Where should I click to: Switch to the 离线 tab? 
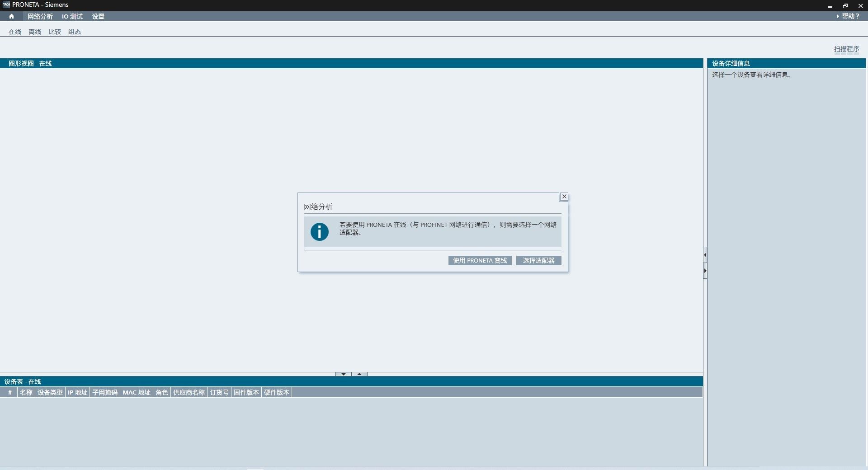(35, 32)
